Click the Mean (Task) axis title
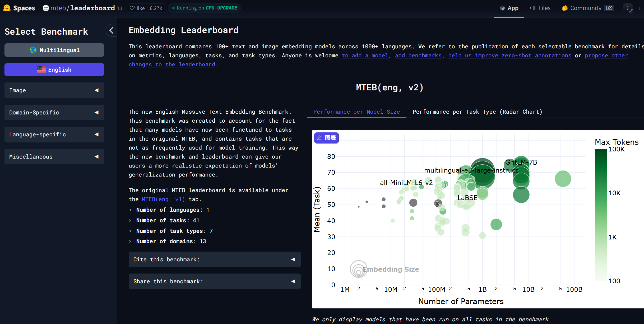The width and height of the screenshot is (644, 324). click(317, 209)
